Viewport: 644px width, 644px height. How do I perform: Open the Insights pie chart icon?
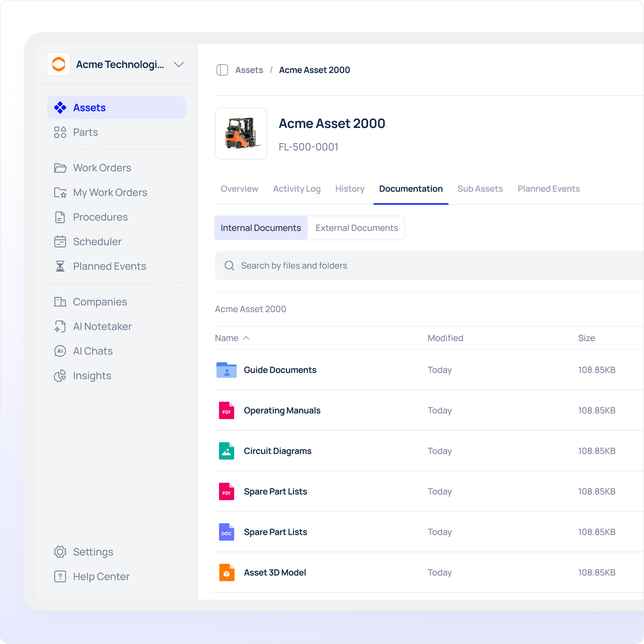click(x=60, y=376)
